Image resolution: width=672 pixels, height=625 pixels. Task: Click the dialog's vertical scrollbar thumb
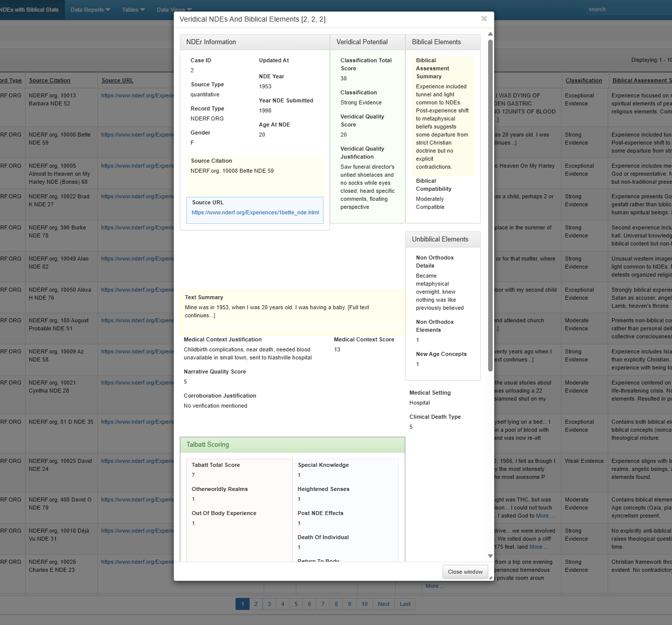490,206
